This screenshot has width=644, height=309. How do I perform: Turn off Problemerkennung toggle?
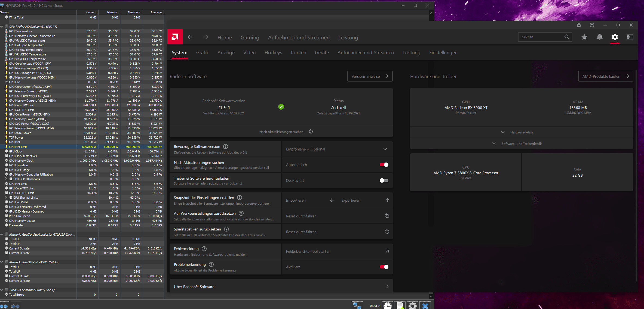[x=384, y=267]
